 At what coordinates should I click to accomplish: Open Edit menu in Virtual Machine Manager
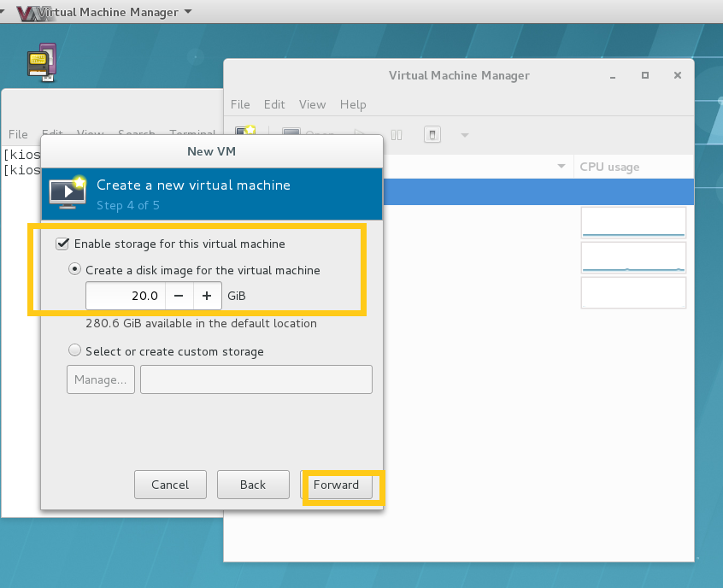274,104
